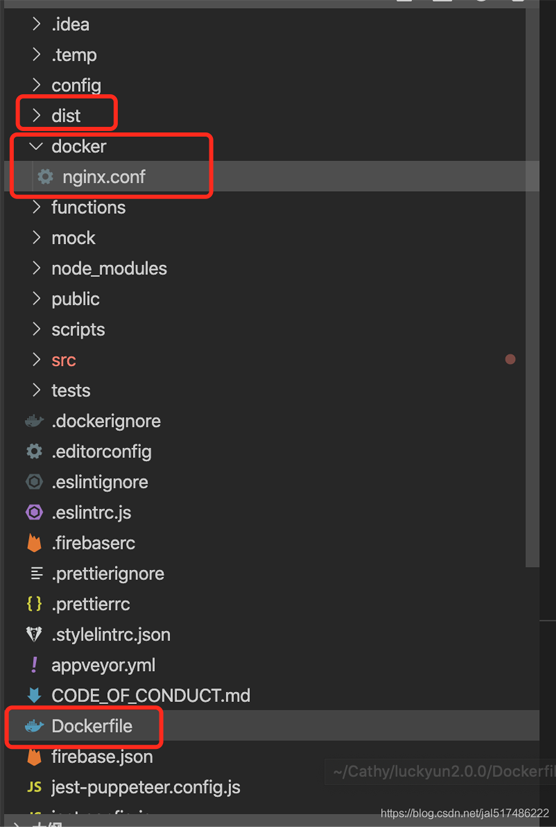Open the .editorconfig file
Image resolution: width=556 pixels, height=827 pixels.
(x=101, y=451)
